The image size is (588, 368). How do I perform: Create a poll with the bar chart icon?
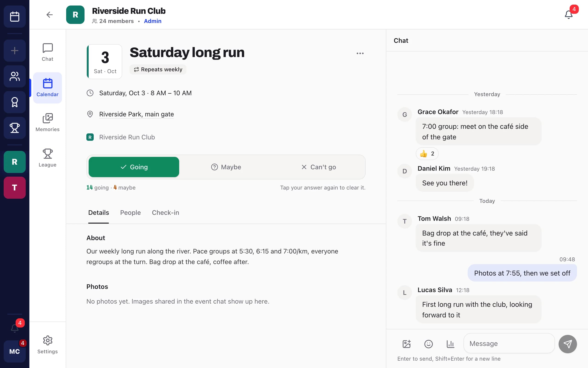click(450, 344)
